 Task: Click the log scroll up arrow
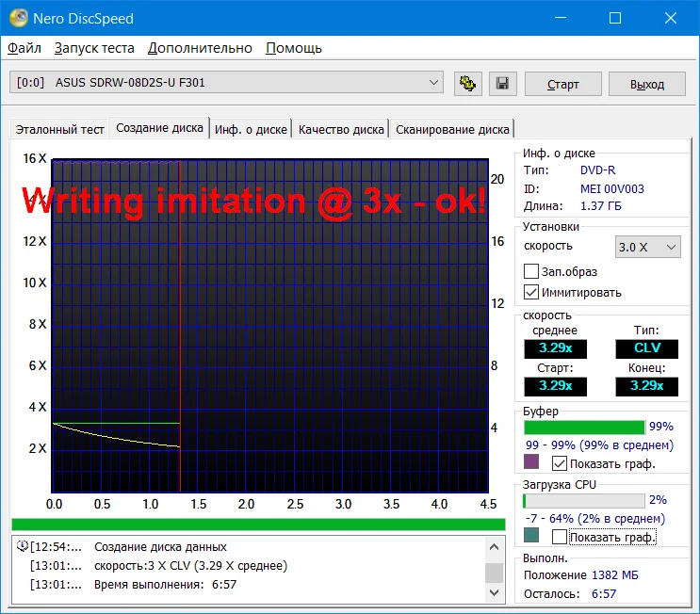494,546
